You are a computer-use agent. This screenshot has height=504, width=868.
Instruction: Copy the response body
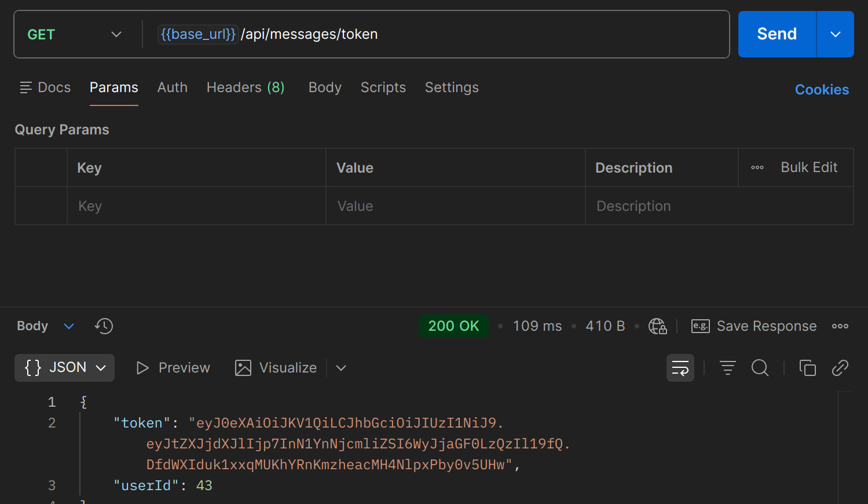(x=808, y=368)
